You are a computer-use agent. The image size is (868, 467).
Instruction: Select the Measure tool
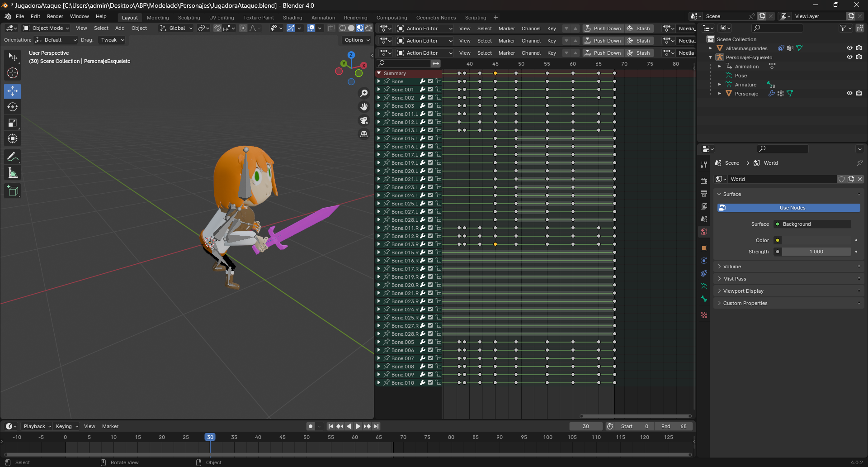13,173
